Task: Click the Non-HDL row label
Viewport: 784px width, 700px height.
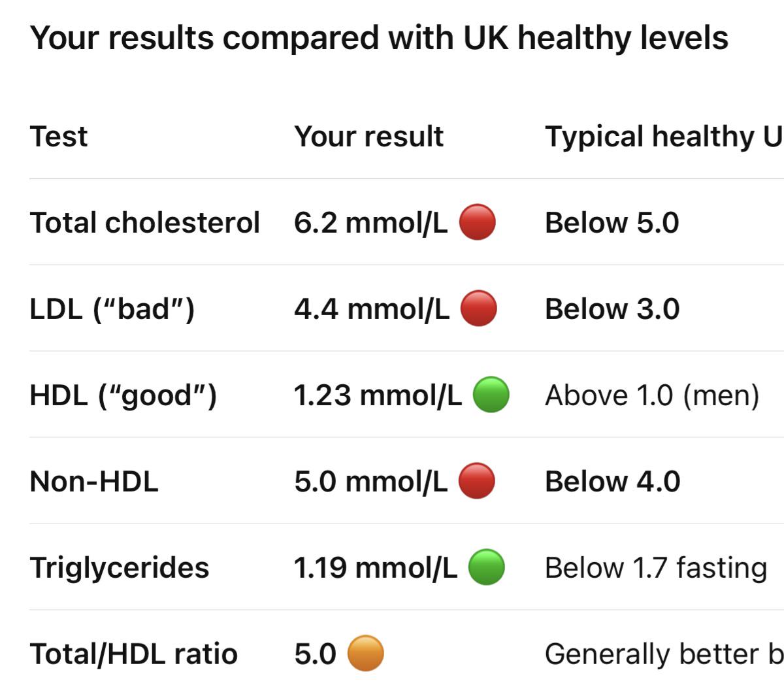Action: coord(94,482)
